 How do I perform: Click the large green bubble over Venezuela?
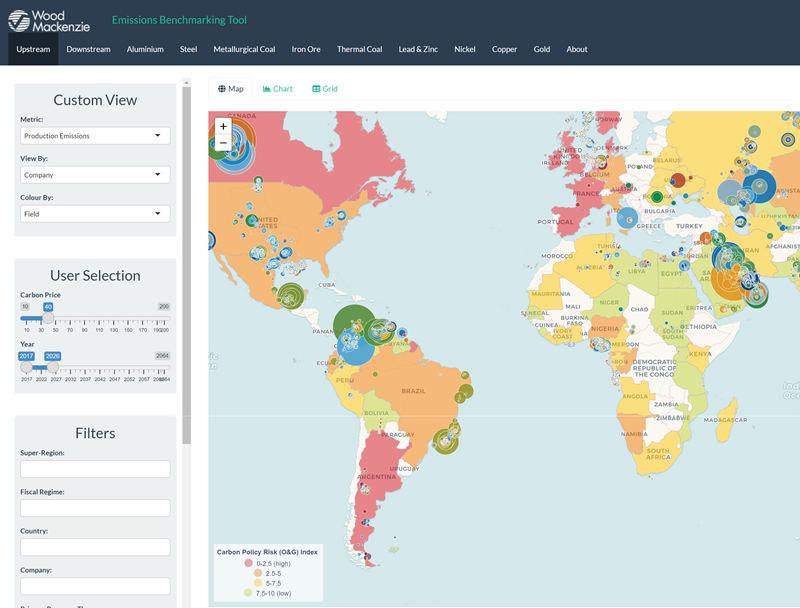pyautogui.click(x=352, y=323)
